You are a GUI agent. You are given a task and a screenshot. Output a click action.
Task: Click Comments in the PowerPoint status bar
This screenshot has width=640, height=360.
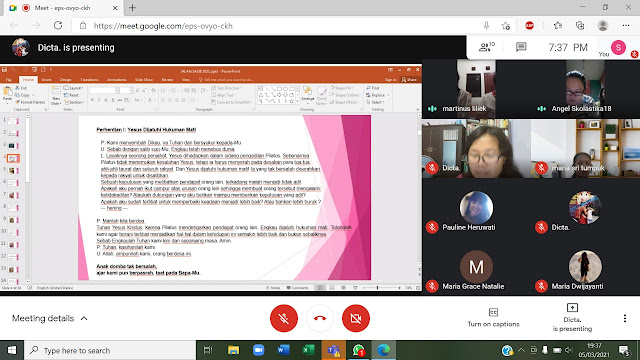(x=298, y=288)
